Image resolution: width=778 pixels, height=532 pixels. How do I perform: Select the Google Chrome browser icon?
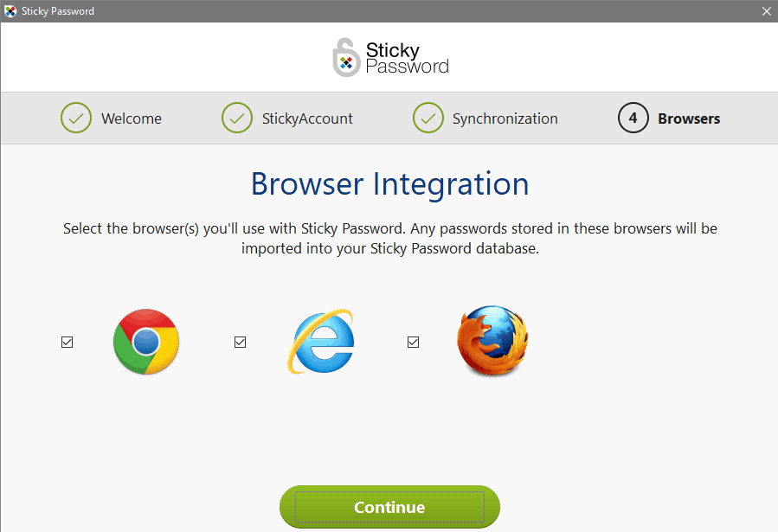coord(145,342)
